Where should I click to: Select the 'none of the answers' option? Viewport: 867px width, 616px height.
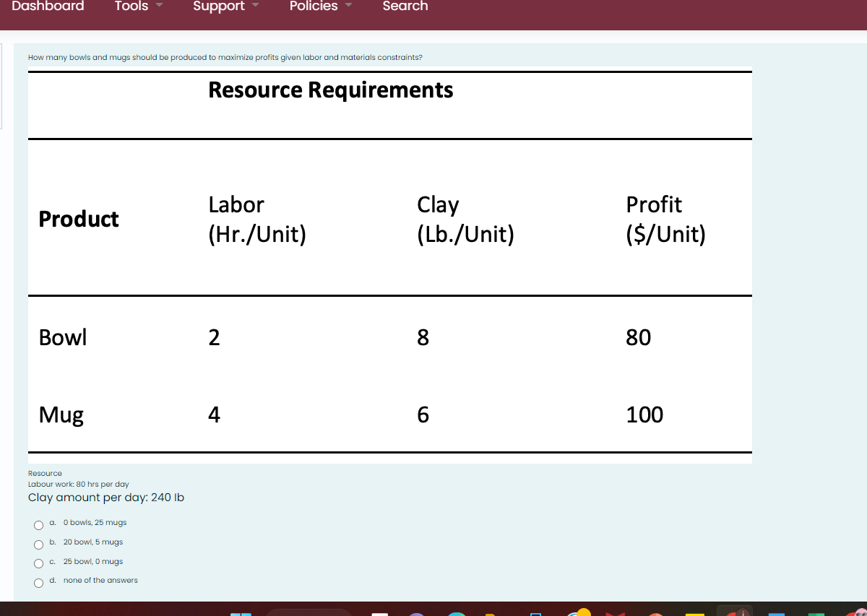click(x=38, y=583)
